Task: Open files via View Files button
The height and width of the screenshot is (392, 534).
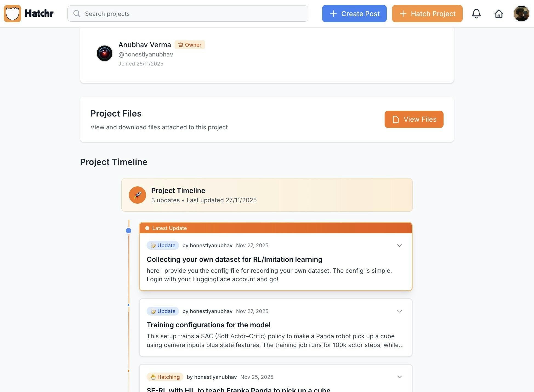Action: coord(414,120)
